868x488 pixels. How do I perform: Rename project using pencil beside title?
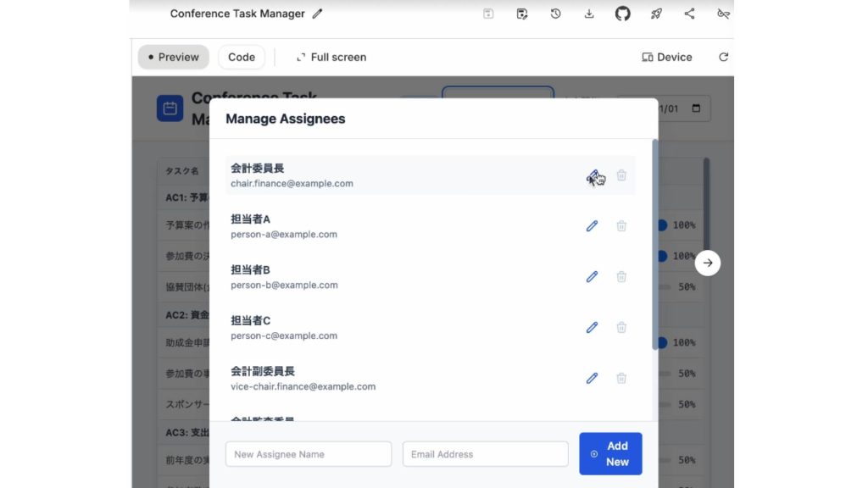pos(318,14)
